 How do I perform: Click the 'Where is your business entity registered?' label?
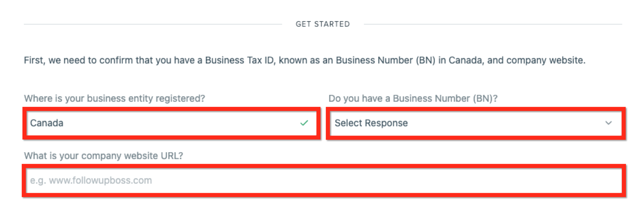tap(114, 98)
